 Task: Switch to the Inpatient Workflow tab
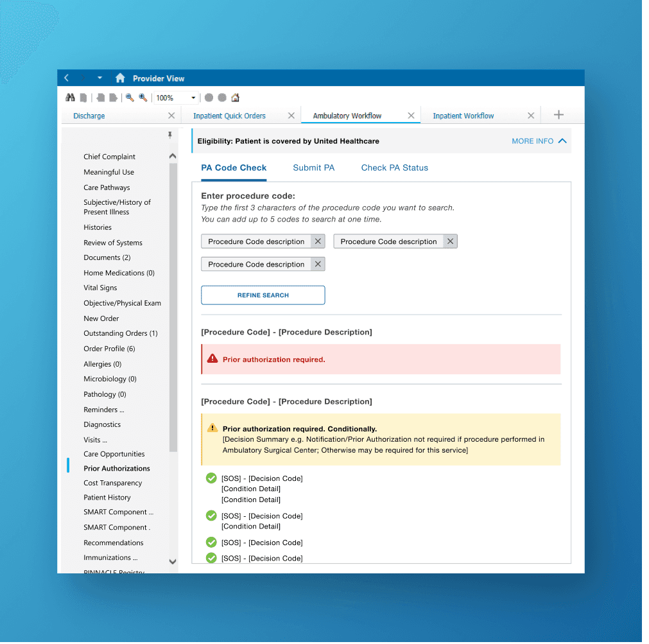pos(463,116)
